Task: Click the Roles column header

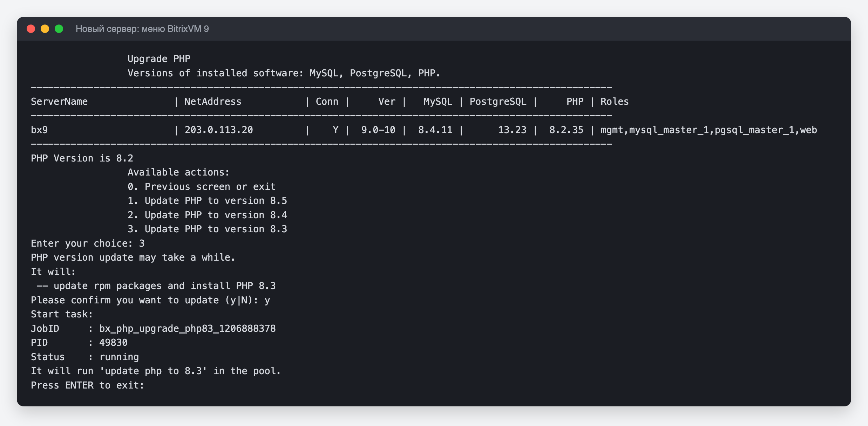Action: pos(615,102)
